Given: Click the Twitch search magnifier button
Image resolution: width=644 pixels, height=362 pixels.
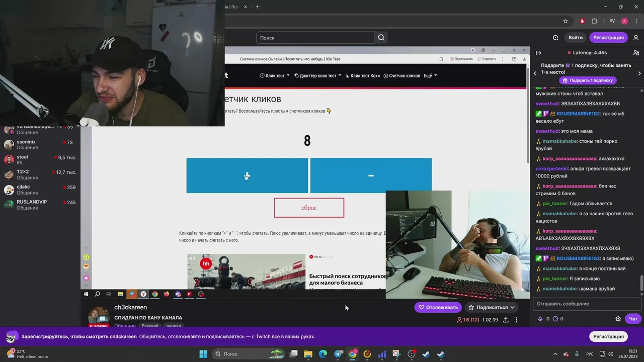Looking at the screenshot, I should point(381,37).
